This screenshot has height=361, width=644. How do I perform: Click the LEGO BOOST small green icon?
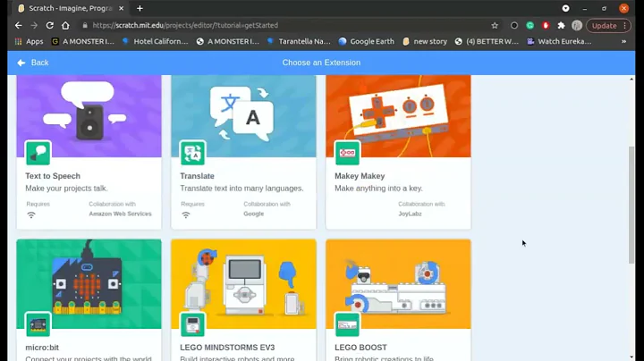click(x=347, y=324)
